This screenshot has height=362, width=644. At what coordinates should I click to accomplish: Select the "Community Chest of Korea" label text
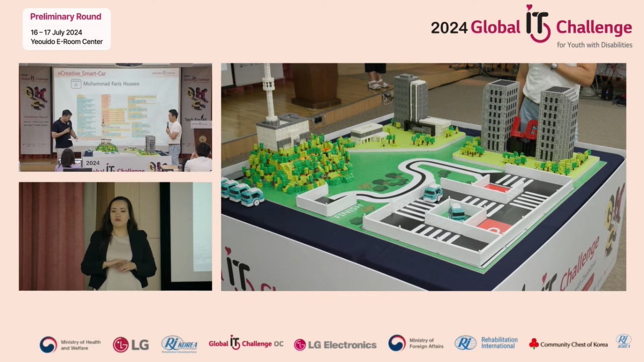coord(574,345)
